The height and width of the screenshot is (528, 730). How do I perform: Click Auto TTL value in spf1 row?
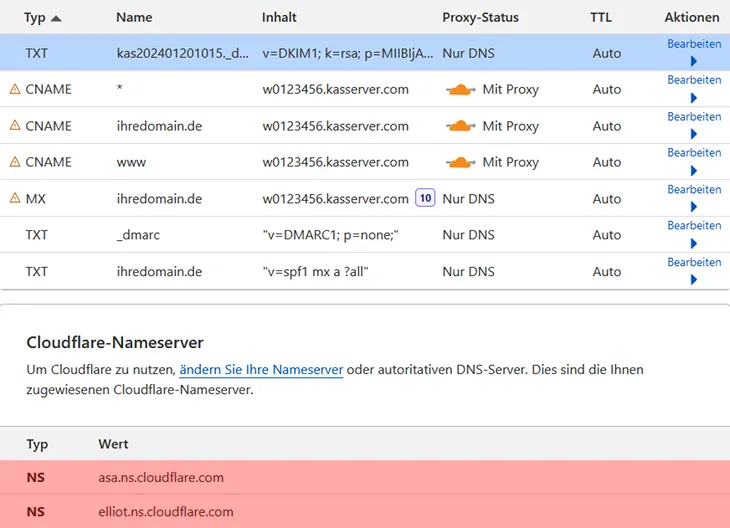(x=607, y=271)
